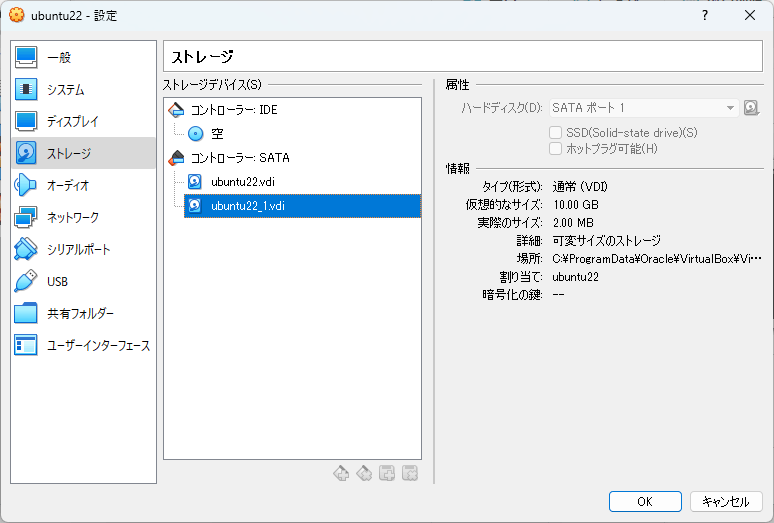Click the ストレージ disk icon in sidebar
Image resolution: width=774 pixels, height=523 pixels.
26,153
